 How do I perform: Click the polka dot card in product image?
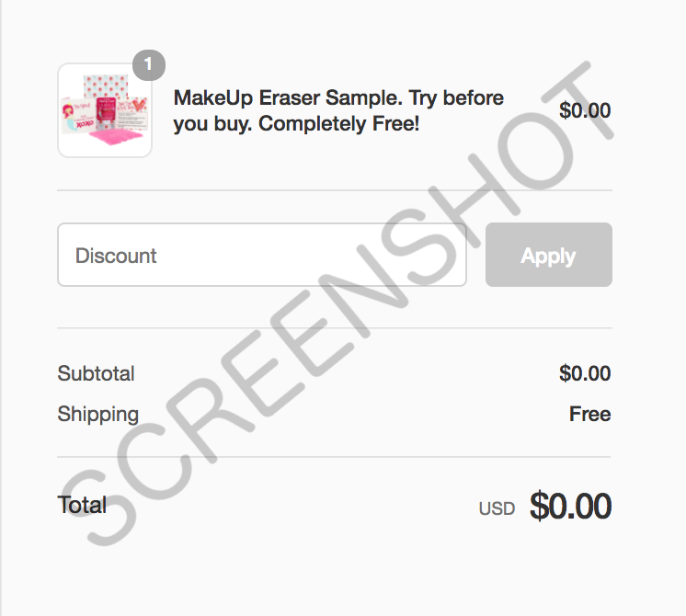pos(106,86)
